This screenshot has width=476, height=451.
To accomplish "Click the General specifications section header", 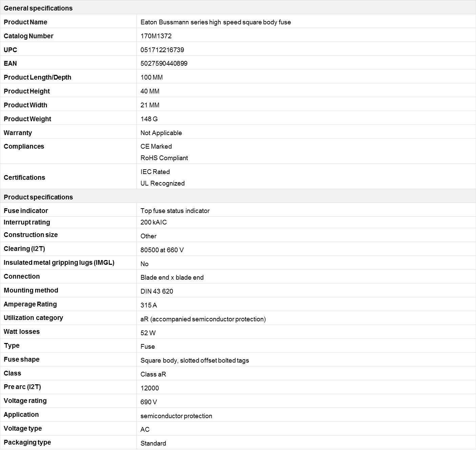I will click(38, 8).
